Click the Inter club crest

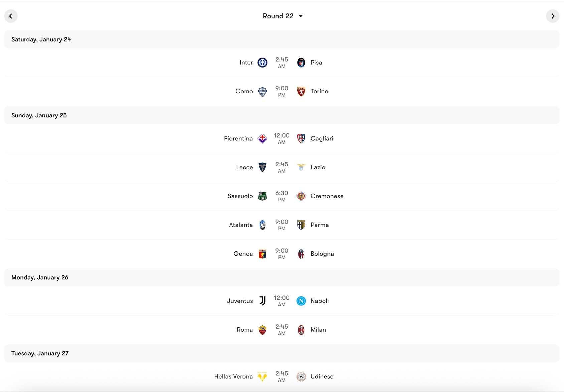pyautogui.click(x=263, y=62)
